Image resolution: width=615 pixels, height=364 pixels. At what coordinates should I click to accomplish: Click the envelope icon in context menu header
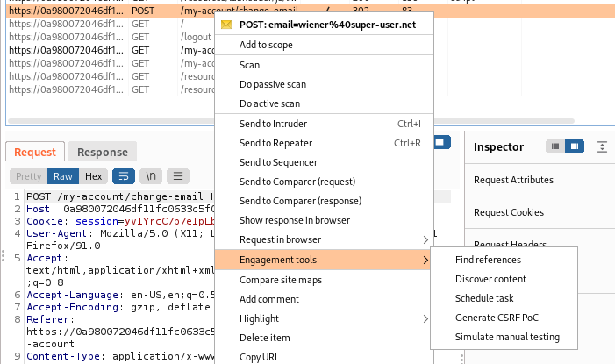[227, 25]
